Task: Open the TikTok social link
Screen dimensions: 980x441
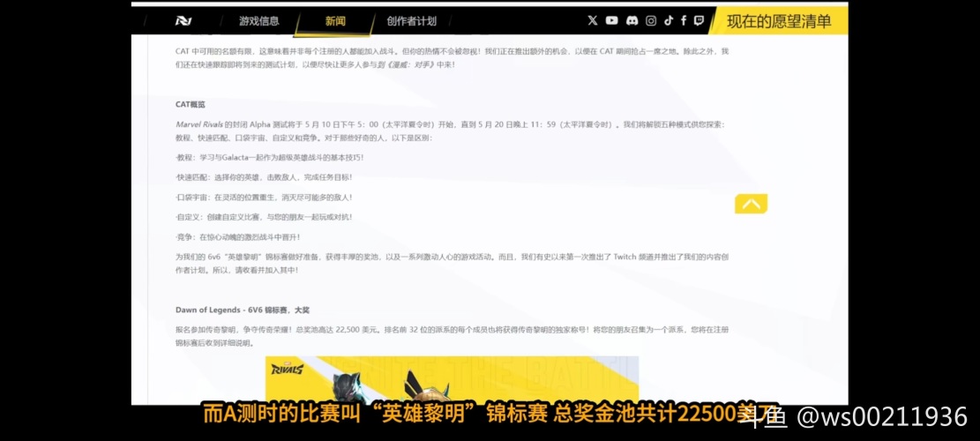Action: tap(669, 20)
